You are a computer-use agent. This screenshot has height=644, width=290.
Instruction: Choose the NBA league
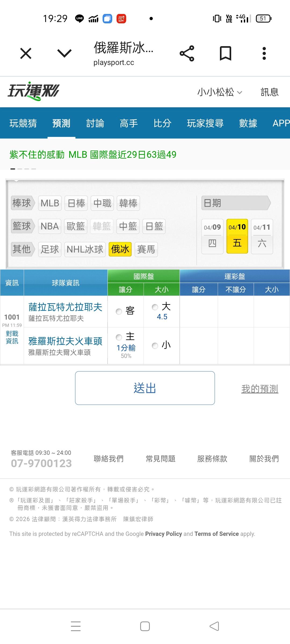[50, 226]
